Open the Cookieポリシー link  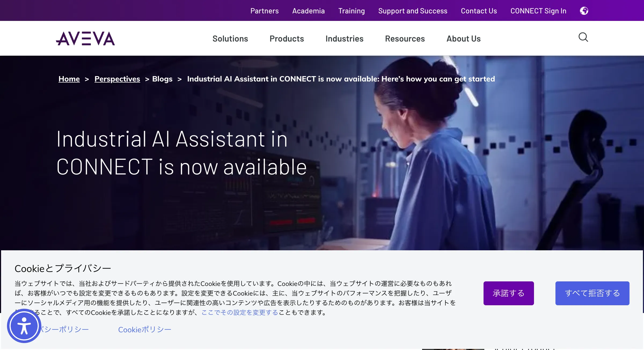pos(145,330)
